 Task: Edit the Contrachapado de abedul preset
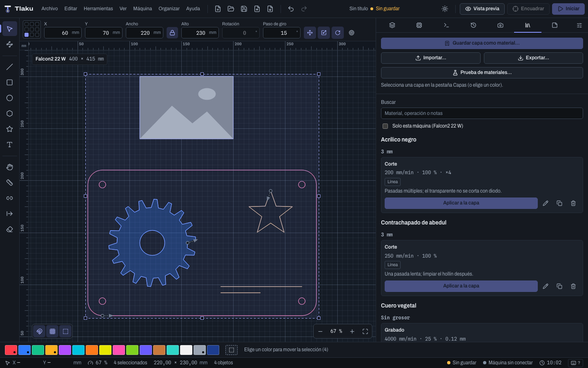(x=546, y=286)
